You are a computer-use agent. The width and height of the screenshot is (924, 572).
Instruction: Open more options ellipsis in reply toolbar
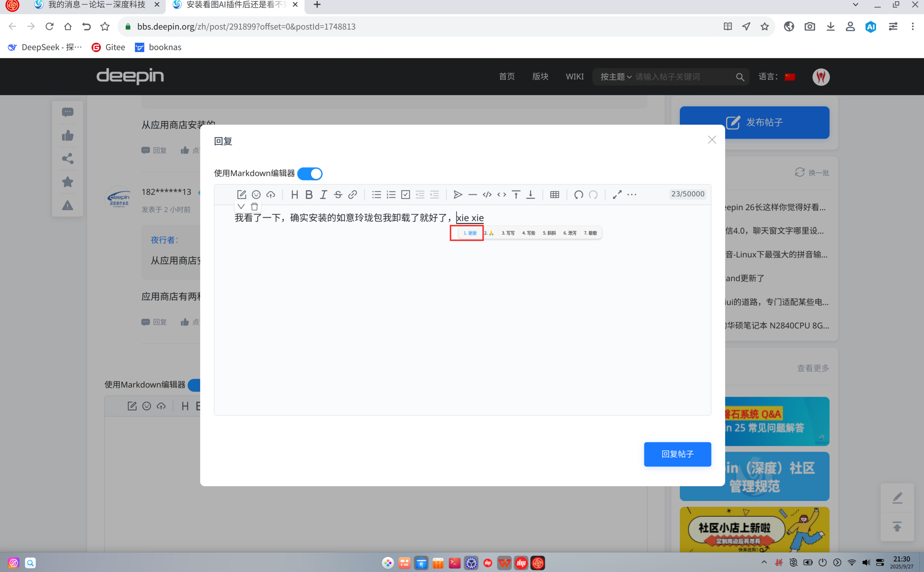click(x=632, y=195)
